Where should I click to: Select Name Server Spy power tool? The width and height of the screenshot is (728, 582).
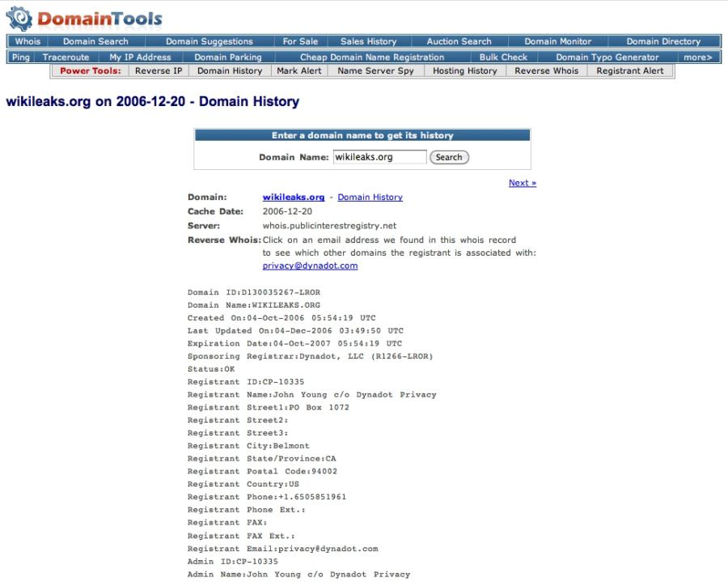[x=374, y=70]
